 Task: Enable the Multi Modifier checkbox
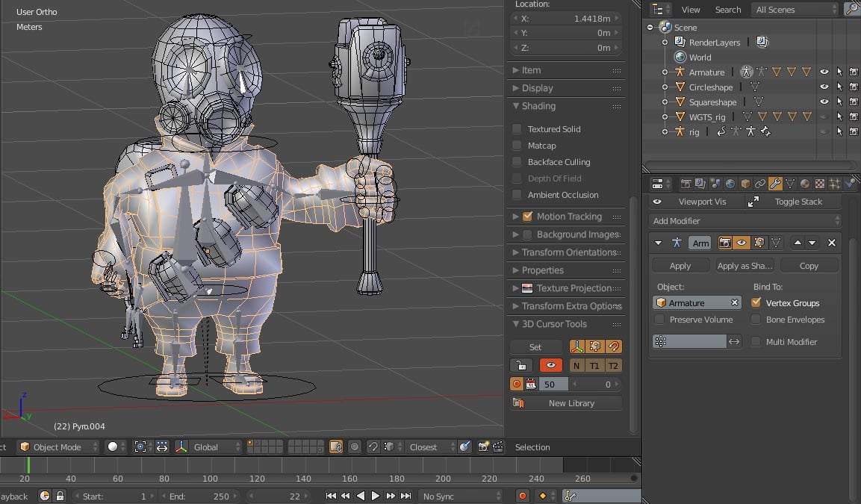click(x=756, y=341)
